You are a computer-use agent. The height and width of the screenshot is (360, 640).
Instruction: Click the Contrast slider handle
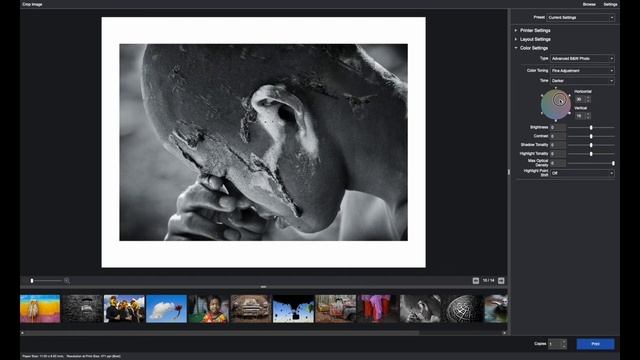pos(591,136)
